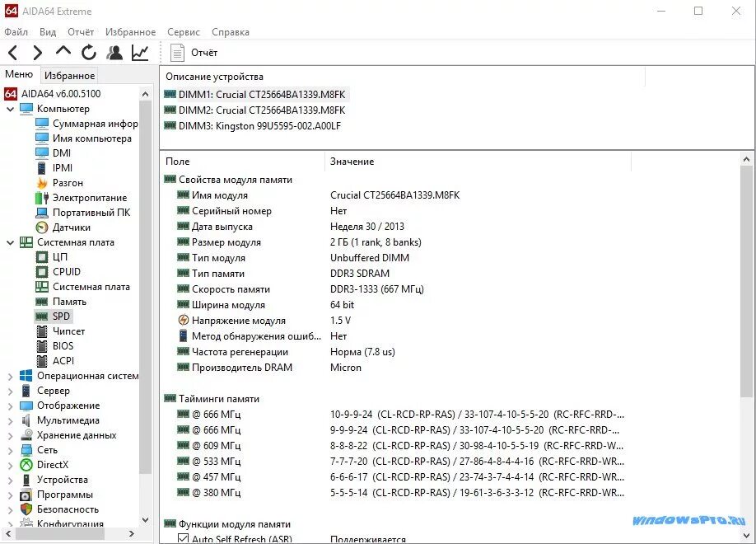Expand the Устройства tree node
Viewport: 756px width, 544px height.
tap(10, 481)
